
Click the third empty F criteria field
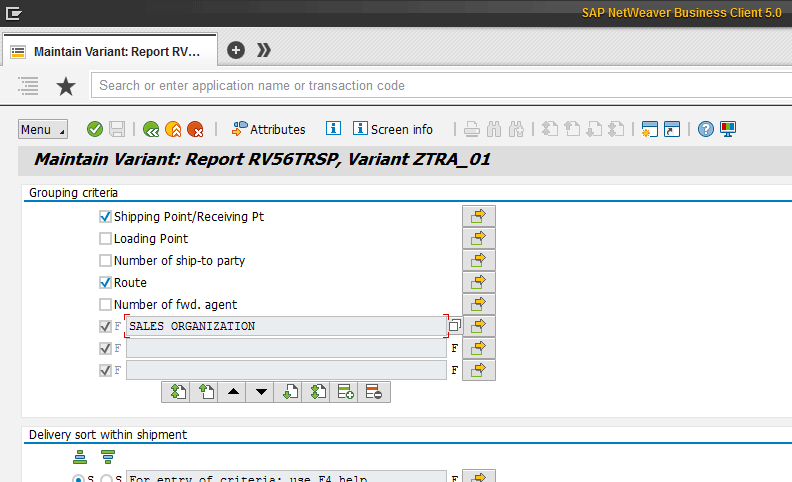(x=286, y=370)
